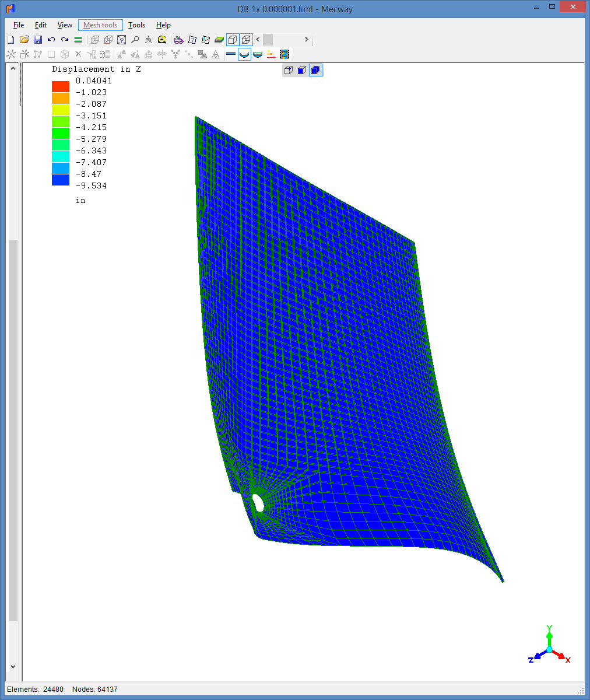
Task: Click the Mecway application icon in title bar
Action: coord(10,9)
